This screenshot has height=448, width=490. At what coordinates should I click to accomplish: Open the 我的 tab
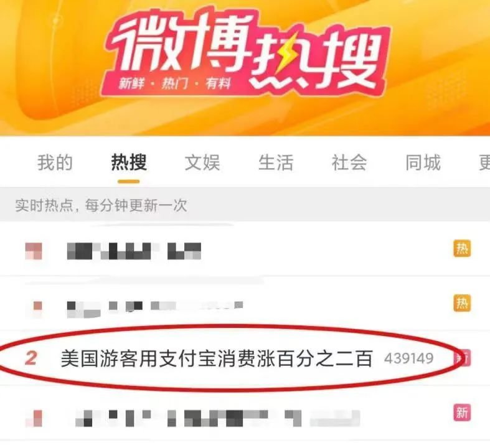(55, 162)
